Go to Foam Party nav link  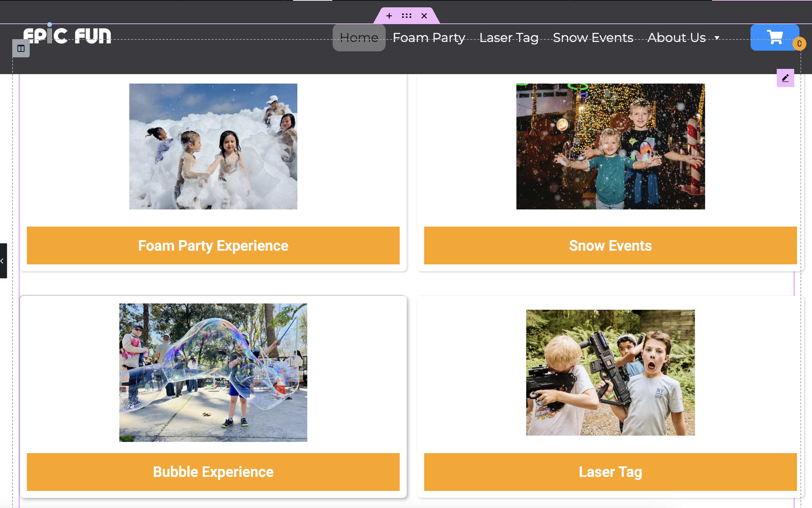click(x=429, y=37)
